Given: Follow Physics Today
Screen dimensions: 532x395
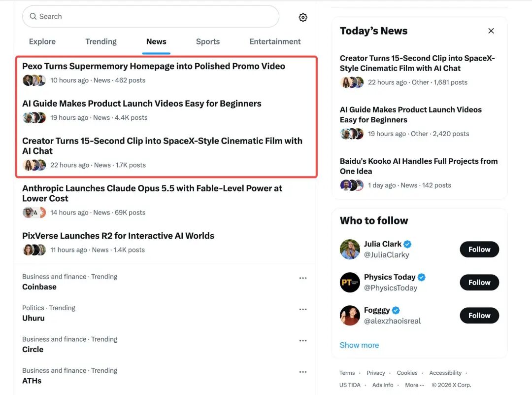Looking at the screenshot, I should pyautogui.click(x=479, y=282).
